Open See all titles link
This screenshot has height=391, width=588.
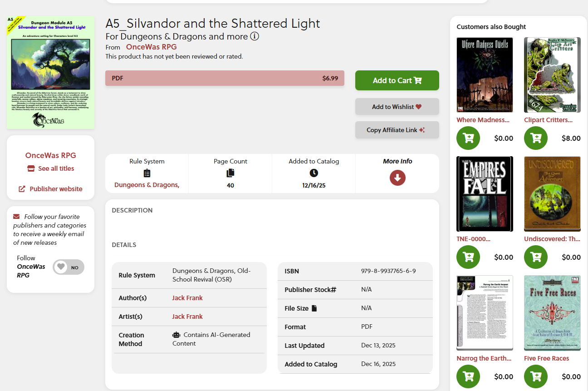tap(51, 168)
